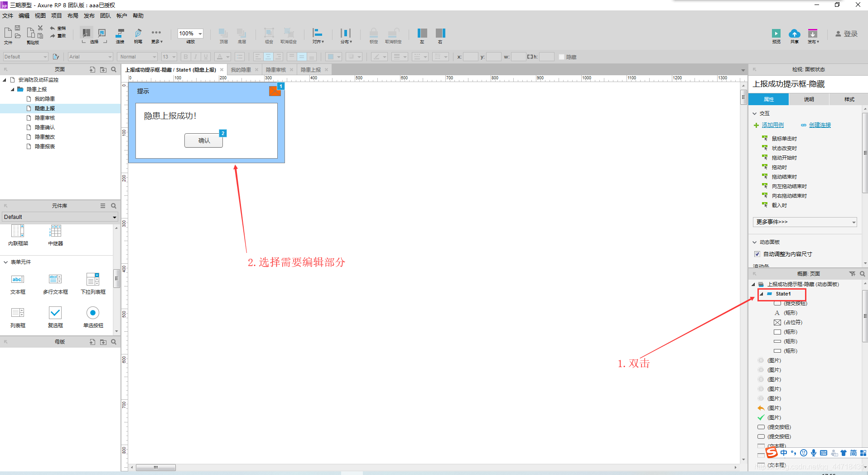Viewport: 868px width, 475px height.
Task: Search pages with the magnifier icon
Action: [x=114, y=69]
